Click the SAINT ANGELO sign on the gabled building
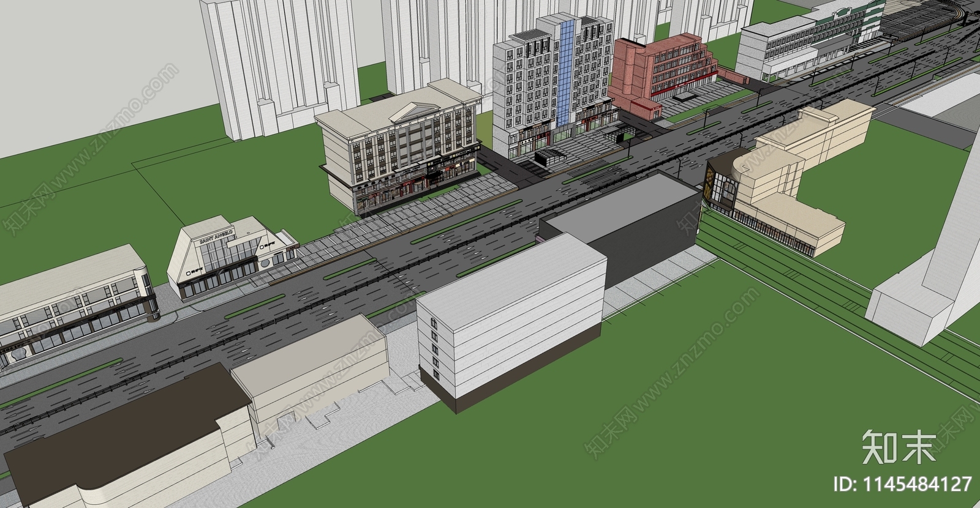980x508 pixels. coord(216,237)
